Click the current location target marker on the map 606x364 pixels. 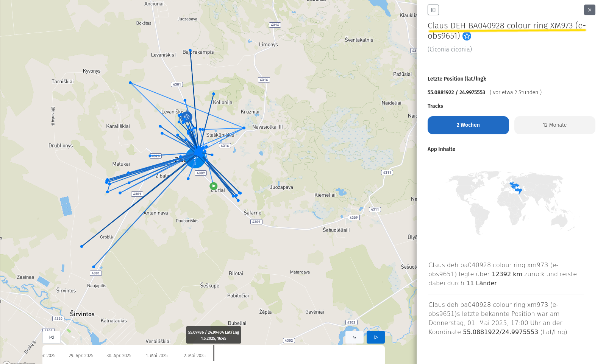[186, 117]
